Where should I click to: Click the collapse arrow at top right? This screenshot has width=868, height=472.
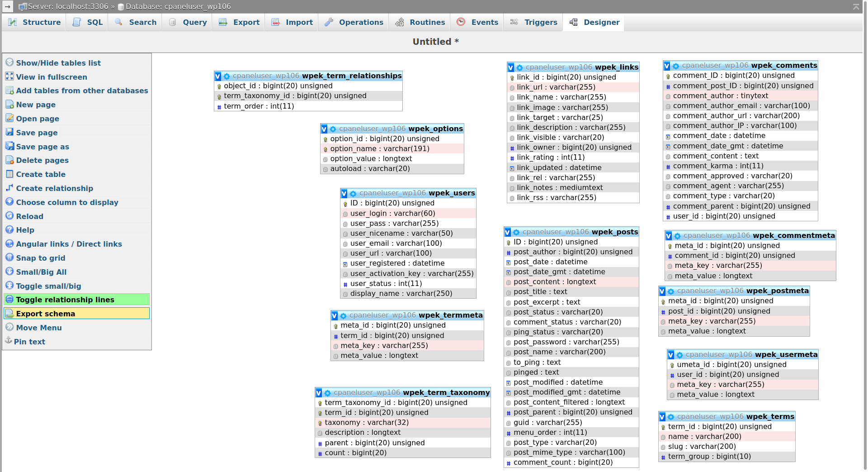pos(857,7)
